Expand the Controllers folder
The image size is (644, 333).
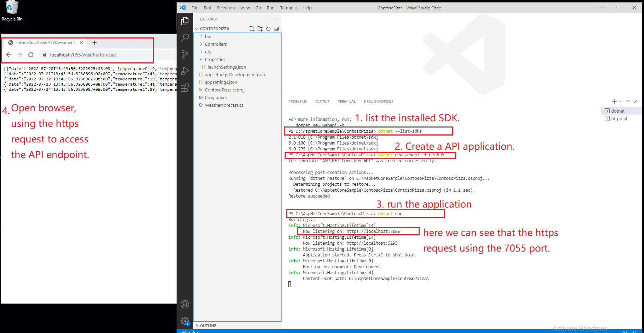pos(216,44)
